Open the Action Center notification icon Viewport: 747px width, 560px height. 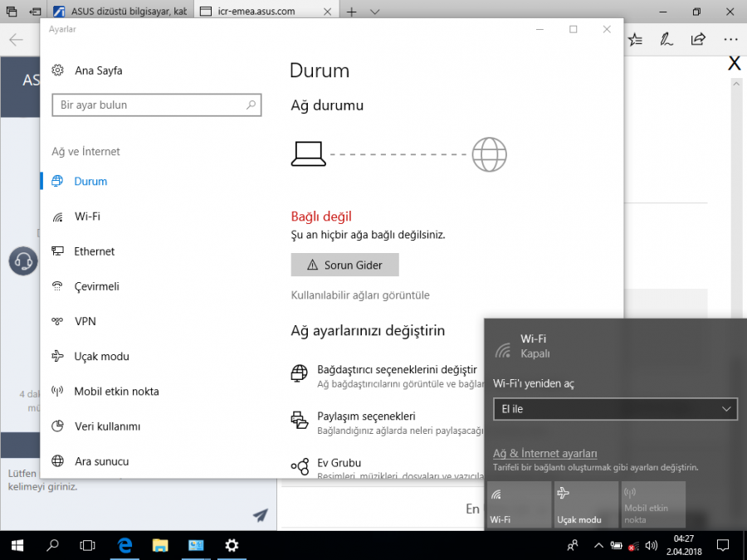(723, 545)
